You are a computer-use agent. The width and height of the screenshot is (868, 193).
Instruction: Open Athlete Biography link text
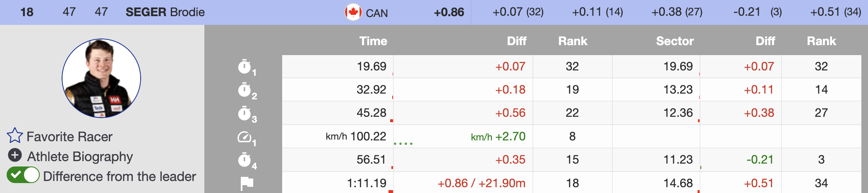click(x=80, y=157)
